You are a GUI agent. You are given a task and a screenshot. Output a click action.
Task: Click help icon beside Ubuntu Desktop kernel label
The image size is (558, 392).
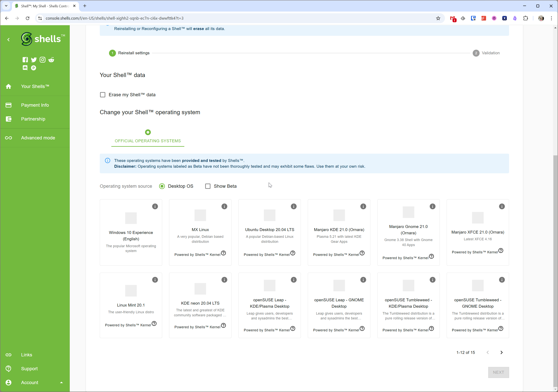pyautogui.click(x=293, y=253)
